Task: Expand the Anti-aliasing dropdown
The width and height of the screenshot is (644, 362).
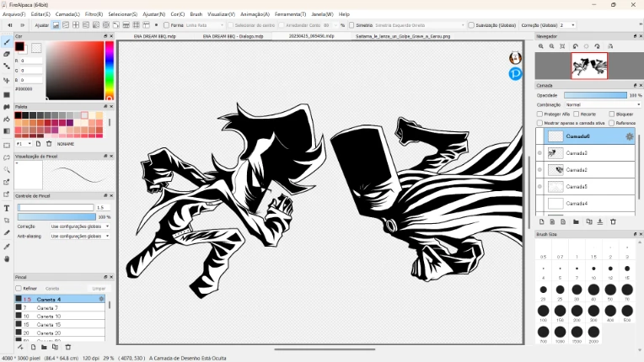Action: coord(79,236)
